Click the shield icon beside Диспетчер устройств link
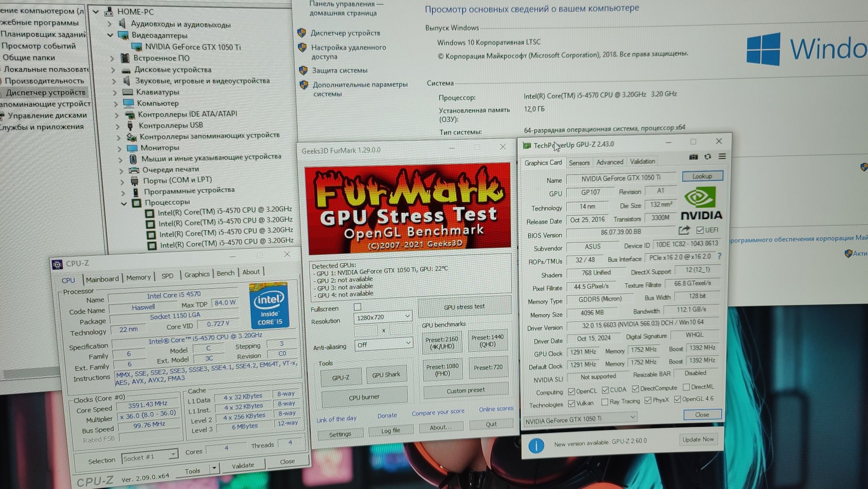This screenshot has height=489, width=868. click(302, 33)
